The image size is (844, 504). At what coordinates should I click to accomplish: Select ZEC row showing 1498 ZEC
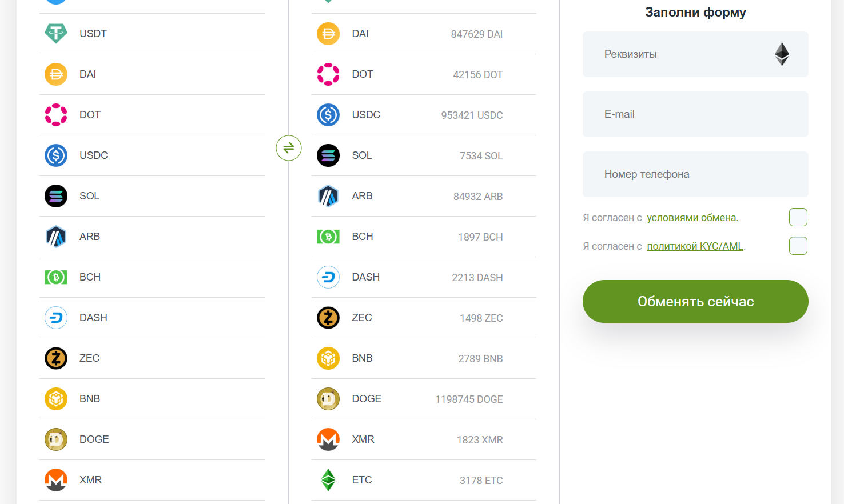(x=424, y=318)
